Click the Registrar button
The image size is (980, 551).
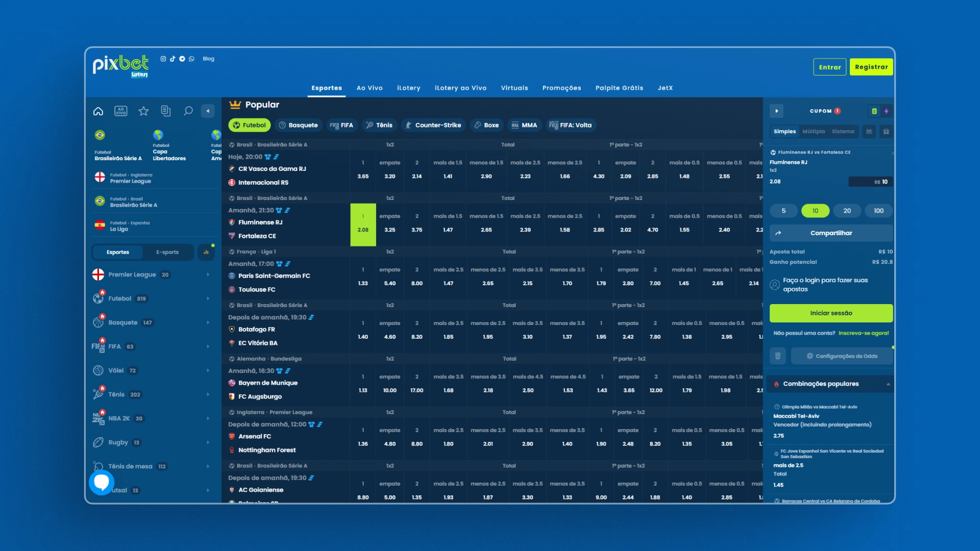point(871,67)
